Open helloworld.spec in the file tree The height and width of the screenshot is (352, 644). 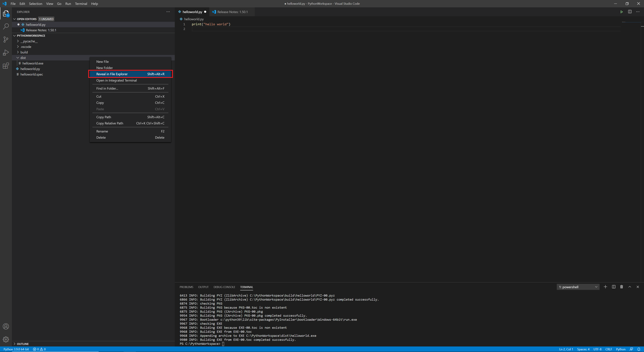pos(32,74)
